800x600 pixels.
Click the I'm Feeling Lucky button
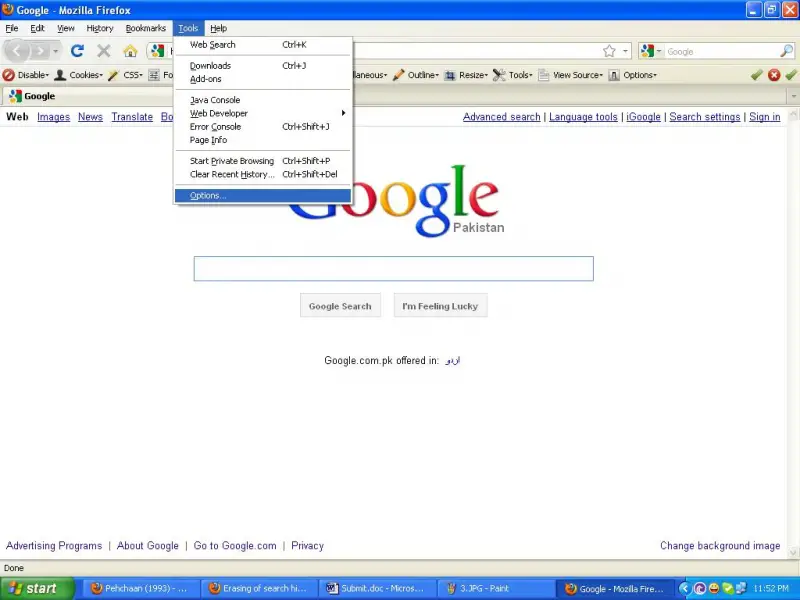tap(440, 306)
